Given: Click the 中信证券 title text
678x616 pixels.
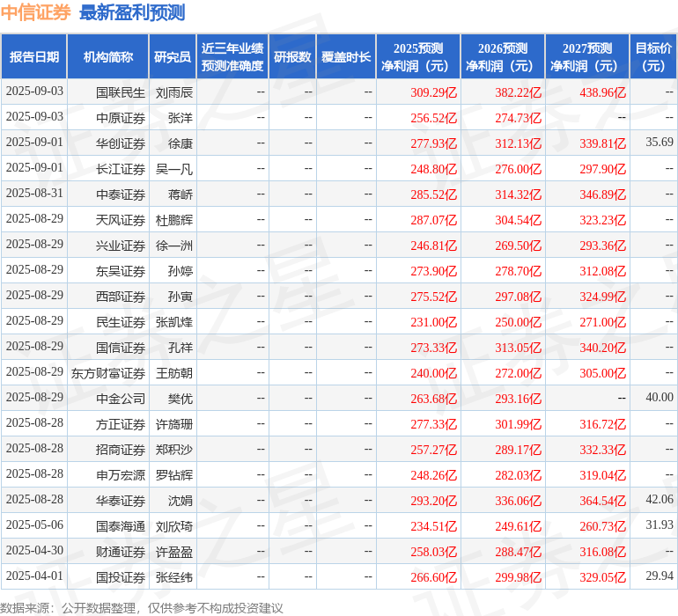Looking at the screenshot, I should pyautogui.click(x=35, y=12).
